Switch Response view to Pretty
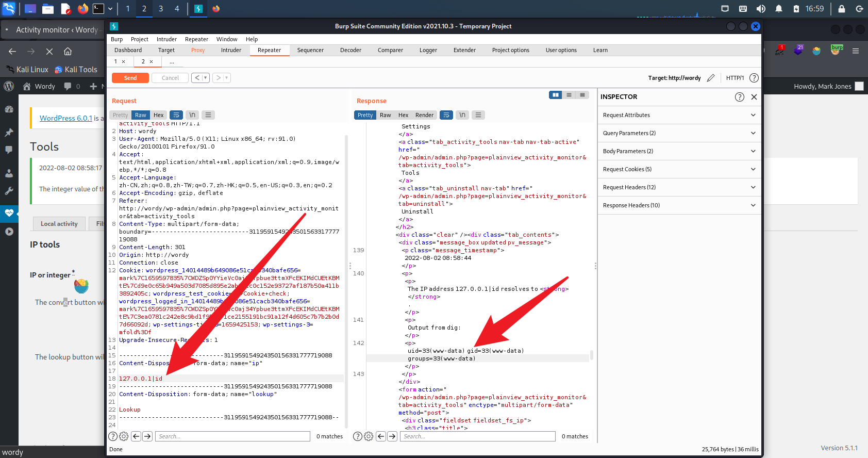The height and width of the screenshot is (458, 868). (x=365, y=115)
